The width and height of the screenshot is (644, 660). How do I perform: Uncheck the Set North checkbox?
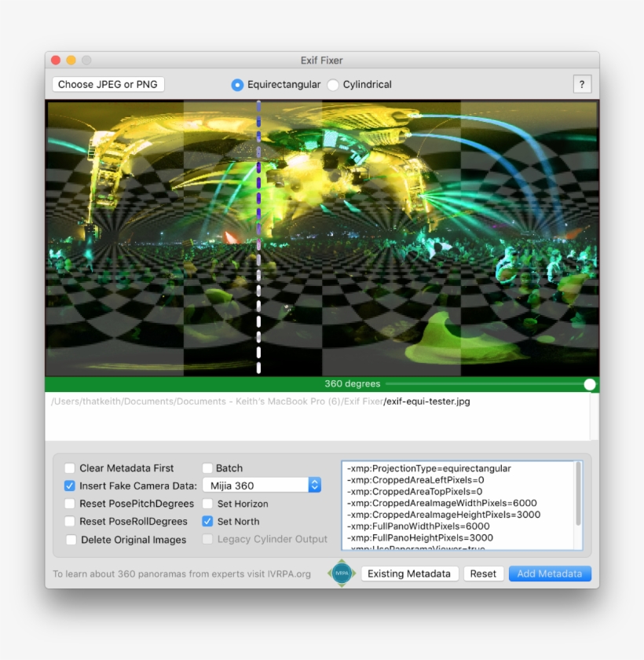[x=207, y=521]
